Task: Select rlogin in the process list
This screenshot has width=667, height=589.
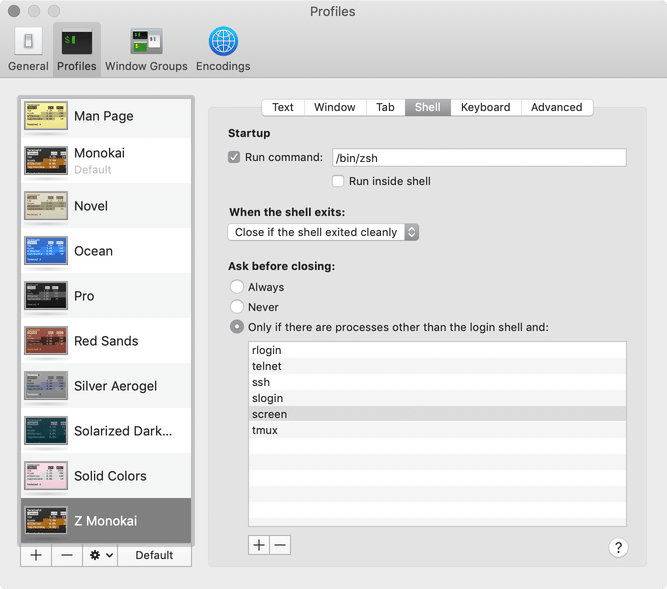Action: 437,350
